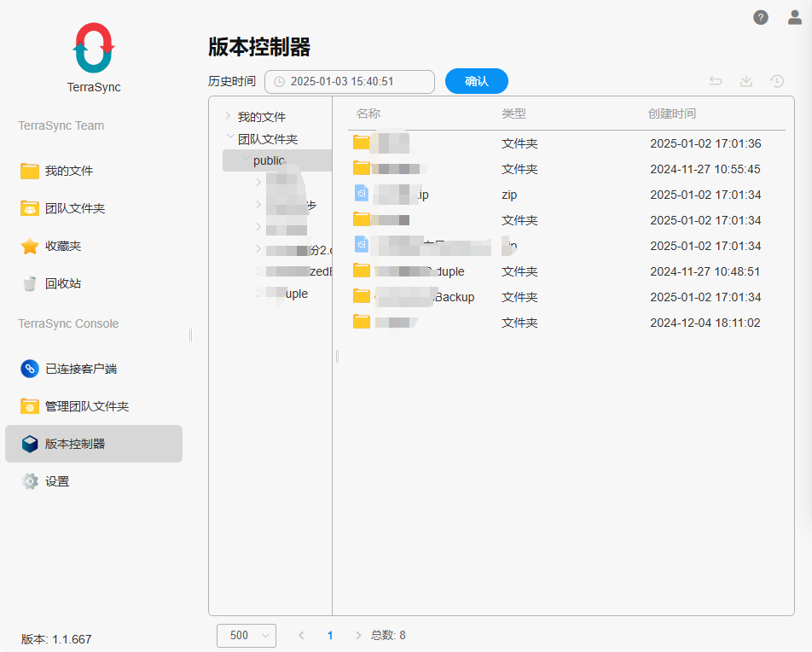
Task: Click the 确认 button
Action: pyautogui.click(x=476, y=81)
